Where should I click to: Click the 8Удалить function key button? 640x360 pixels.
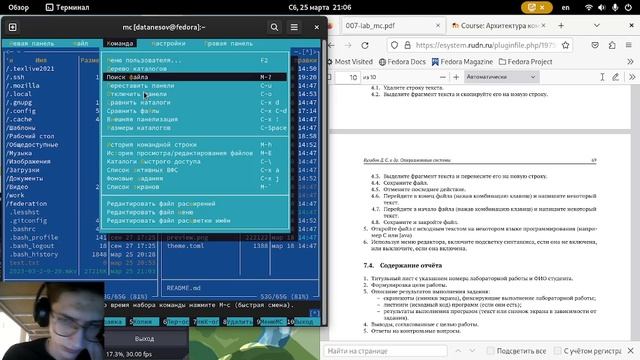tap(238, 322)
